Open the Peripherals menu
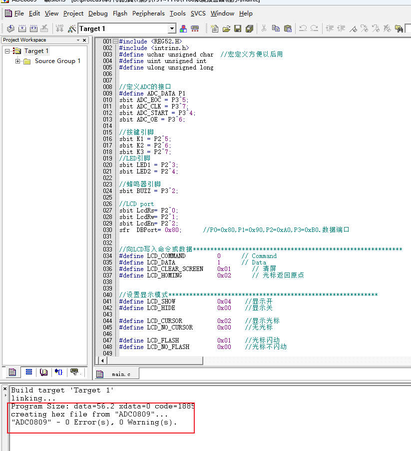The height and width of the screenshot is (451, 411). coord(148,13)
